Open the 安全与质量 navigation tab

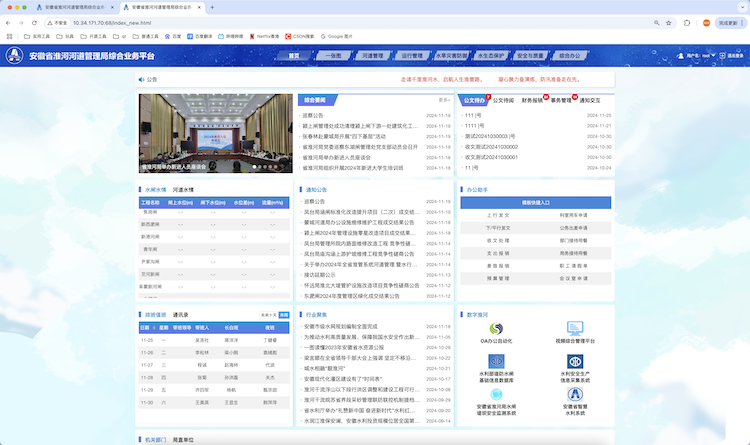click(x=530, y=56)
